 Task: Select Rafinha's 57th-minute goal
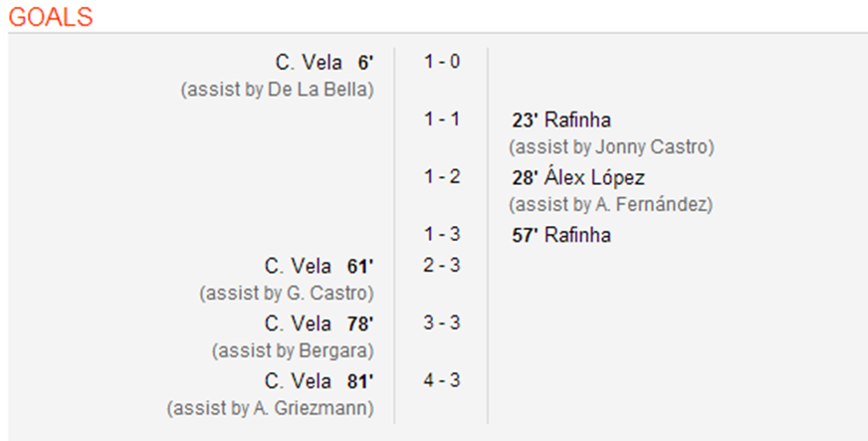561,236
